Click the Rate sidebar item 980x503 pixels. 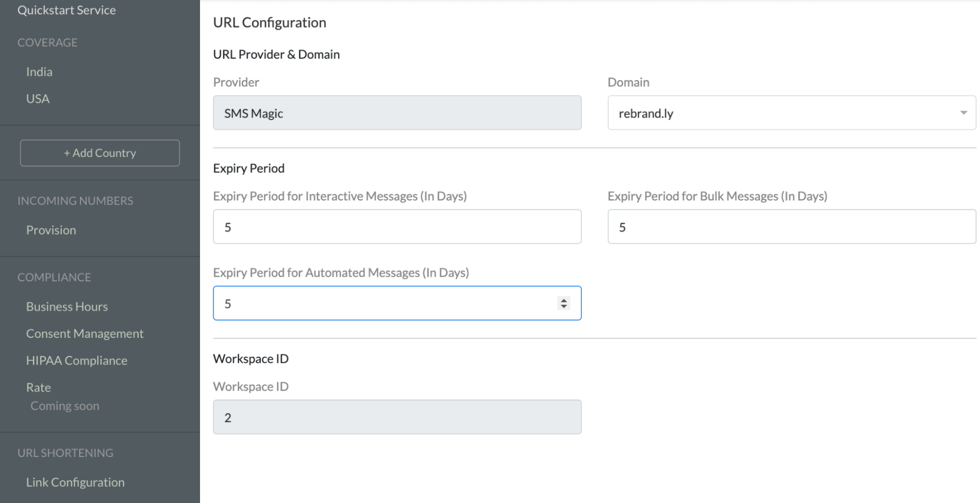pos(38,387)
